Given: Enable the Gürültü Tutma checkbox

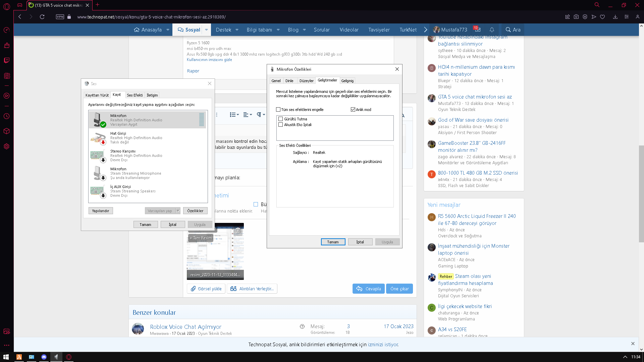Looking at the screenshot, I should pyautogui.click(x=281, y=119).
